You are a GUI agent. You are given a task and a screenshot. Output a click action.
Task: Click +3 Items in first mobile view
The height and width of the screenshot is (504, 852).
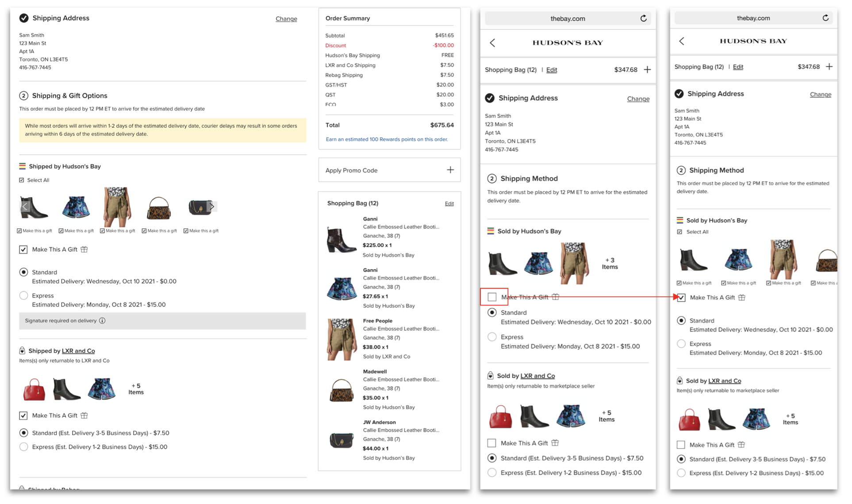pos(610,263)
